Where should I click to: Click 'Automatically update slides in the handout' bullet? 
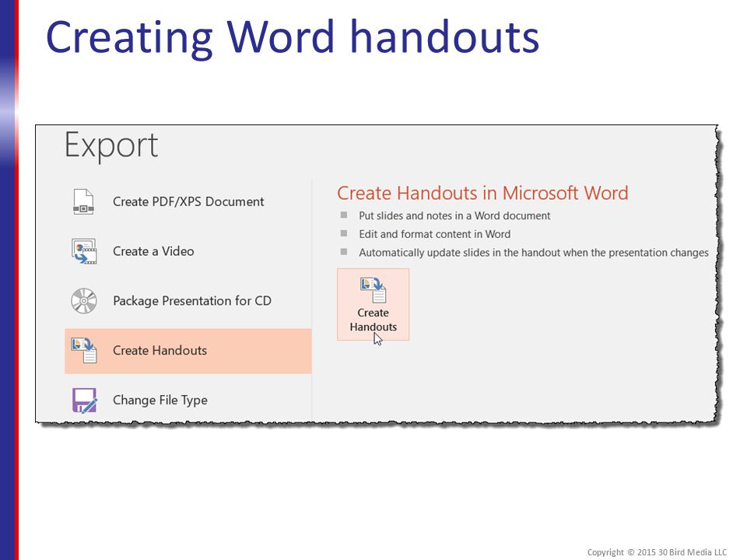tap(534, 253)
